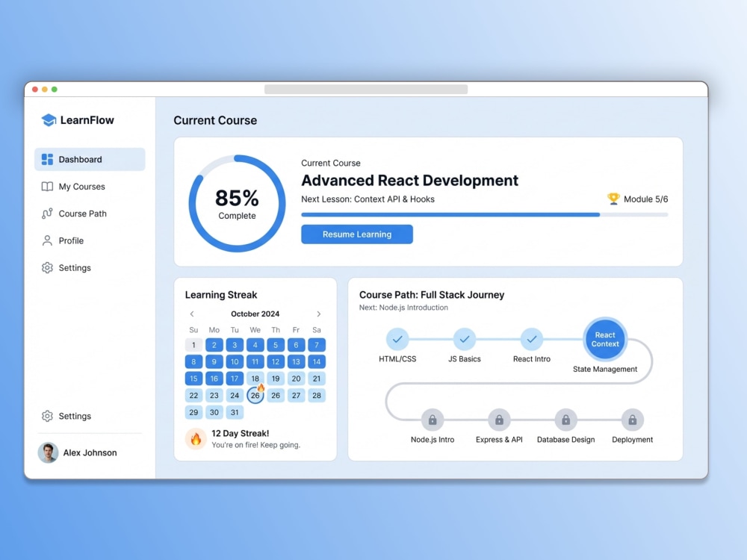Click the small flame on the current day
747x560 pixels.
coord(261,388)
